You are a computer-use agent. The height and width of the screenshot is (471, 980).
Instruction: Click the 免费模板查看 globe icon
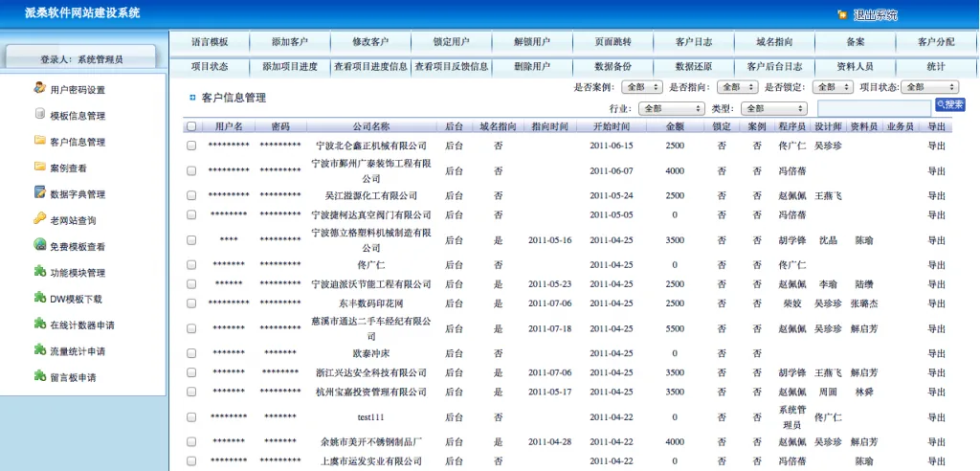(40, 245)
